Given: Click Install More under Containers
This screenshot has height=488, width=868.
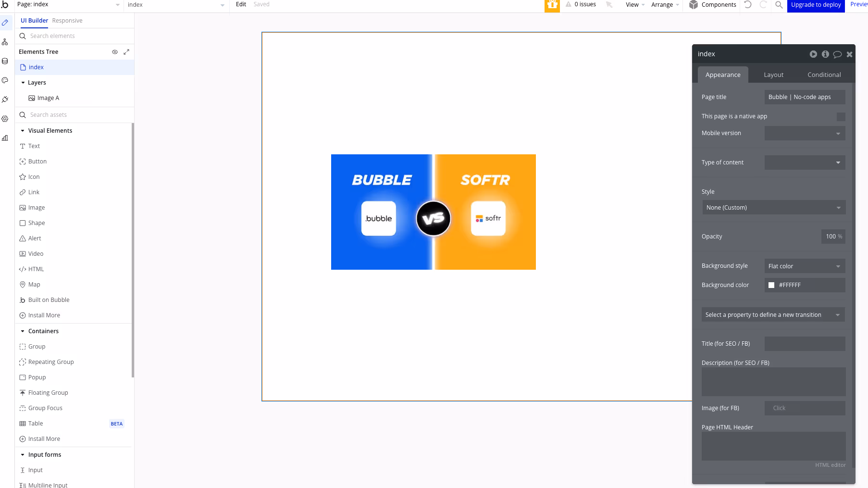Looking at the screenshot, I should click(39, 439).
